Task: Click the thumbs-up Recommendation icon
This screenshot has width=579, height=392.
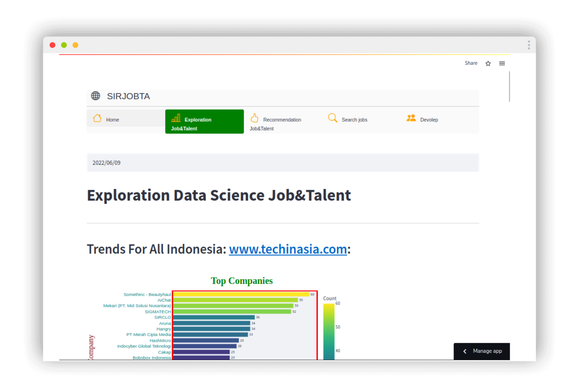Action: coord(254,118)
